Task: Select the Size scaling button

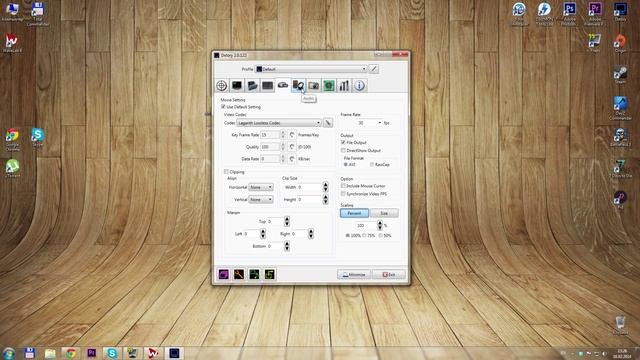Action: (x=384, y=213)
